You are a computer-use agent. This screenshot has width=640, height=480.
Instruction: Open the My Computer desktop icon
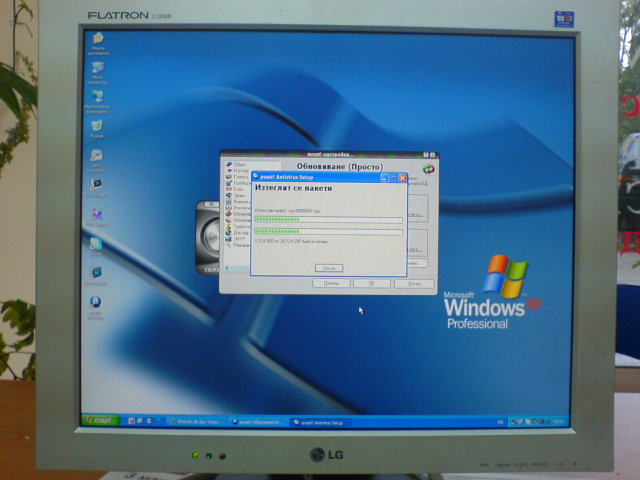click(x=98, y=70)
